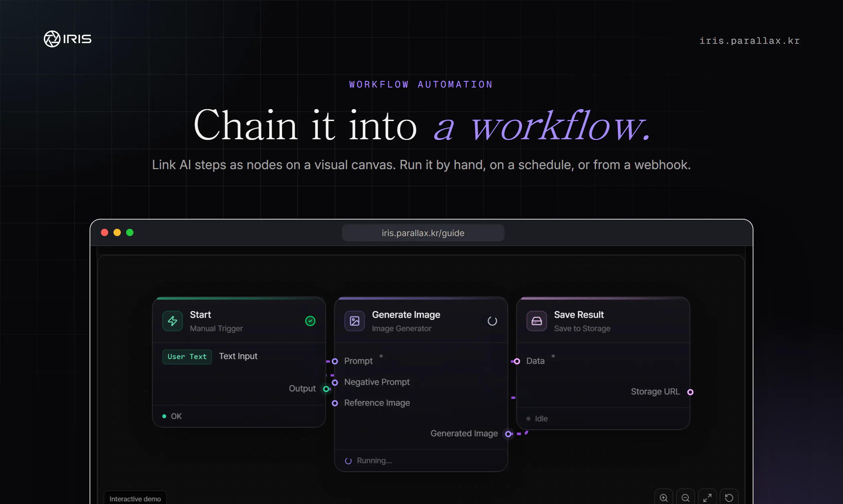Viewport: 843px width, 504px height.
Task: Select the Generated Image output port
Action: click(x=508, y=434)
